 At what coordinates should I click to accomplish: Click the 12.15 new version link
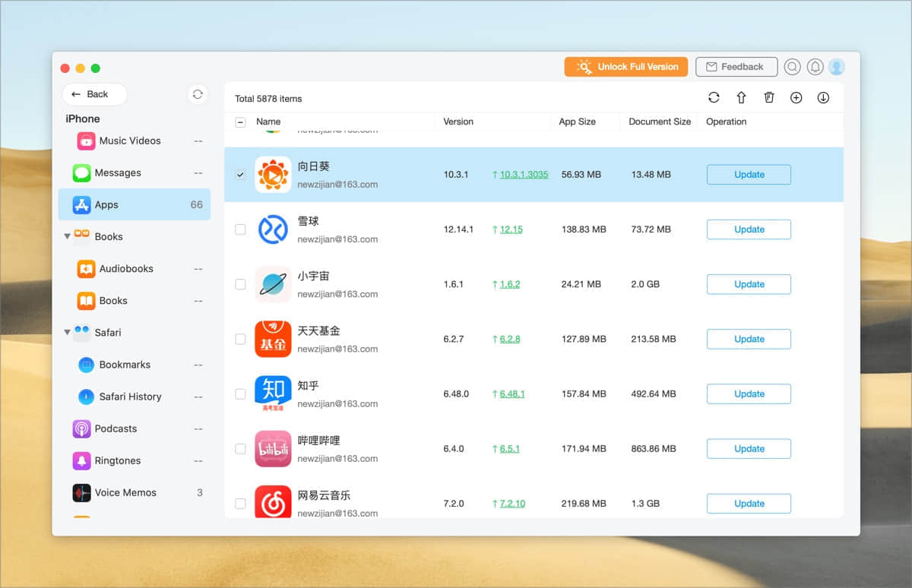click(511, 229)
